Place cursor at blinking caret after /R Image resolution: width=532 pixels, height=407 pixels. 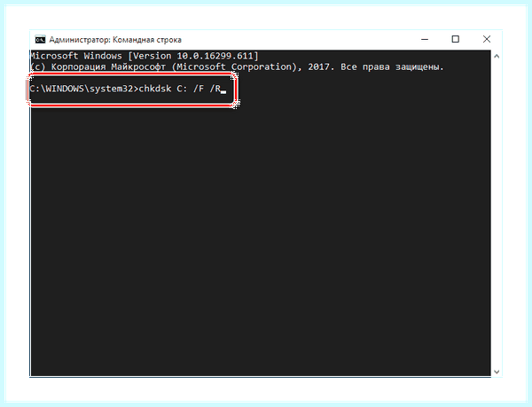coord(223,91)
